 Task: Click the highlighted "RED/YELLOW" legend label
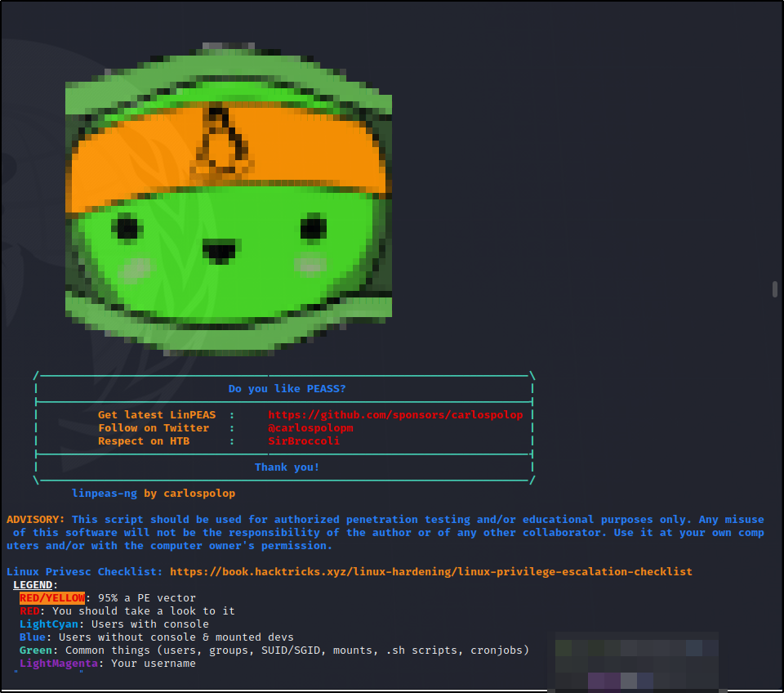[x=52, y=597]
